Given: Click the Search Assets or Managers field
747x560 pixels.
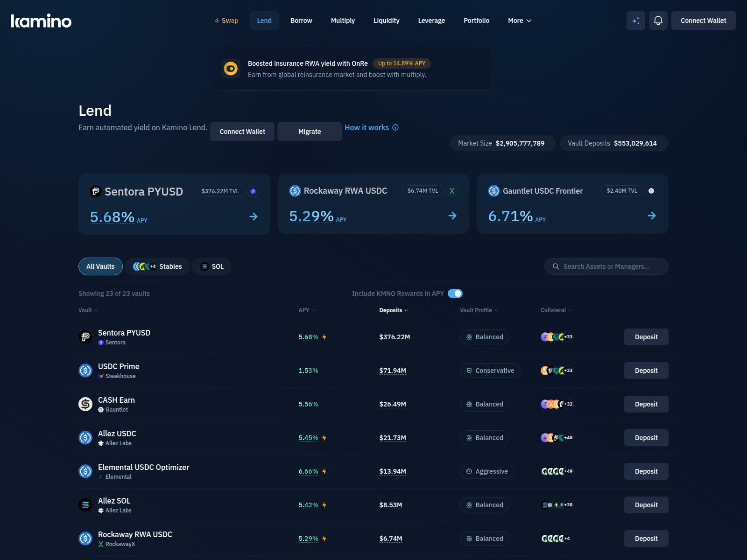Looking at the screenshot, I should 606,266.
